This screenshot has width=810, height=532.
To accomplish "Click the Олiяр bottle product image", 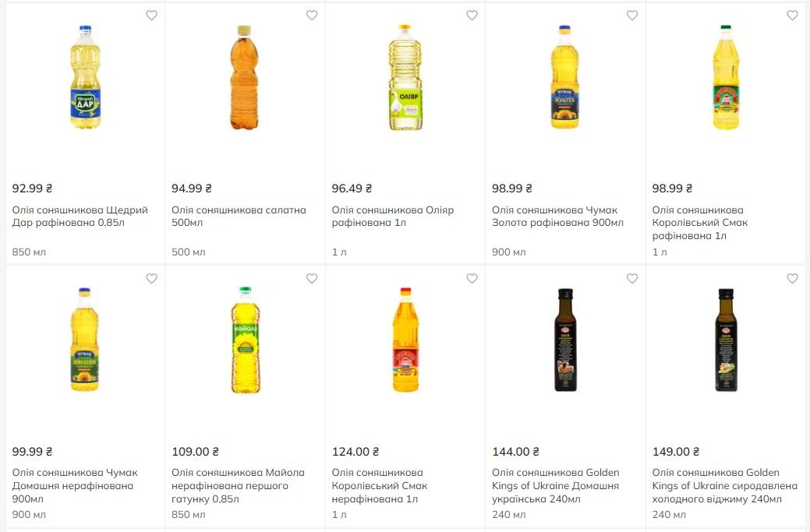I will coord(405,77).
